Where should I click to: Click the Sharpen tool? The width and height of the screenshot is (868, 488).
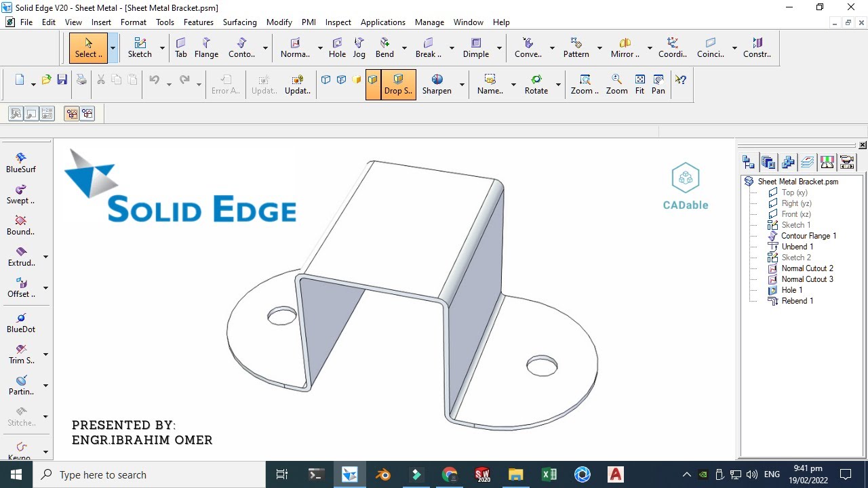pos(437,85)
